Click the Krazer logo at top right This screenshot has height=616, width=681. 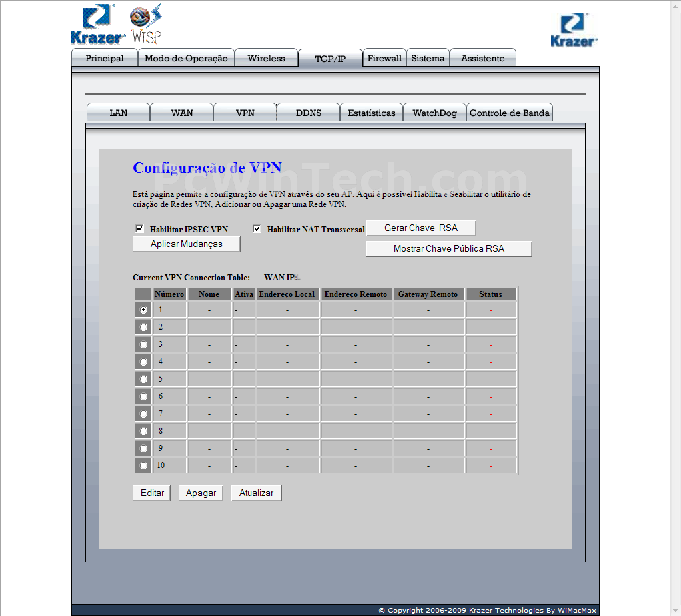point(574,29)
